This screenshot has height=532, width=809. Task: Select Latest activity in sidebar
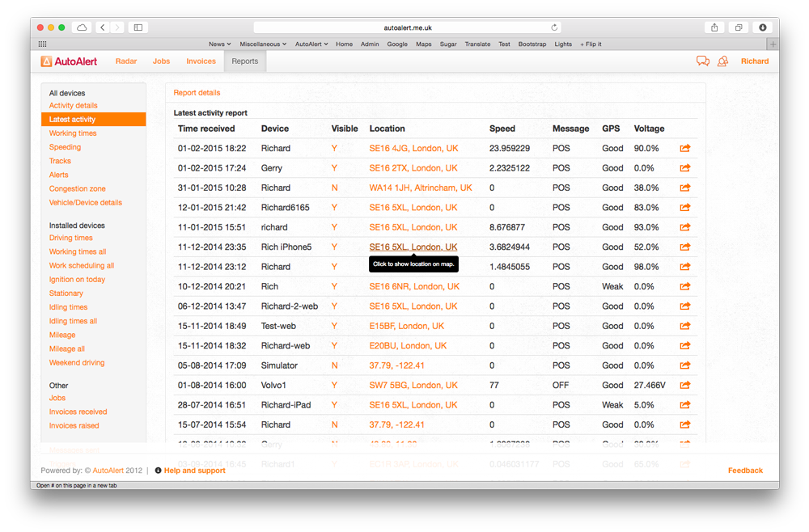pos(93,120)
